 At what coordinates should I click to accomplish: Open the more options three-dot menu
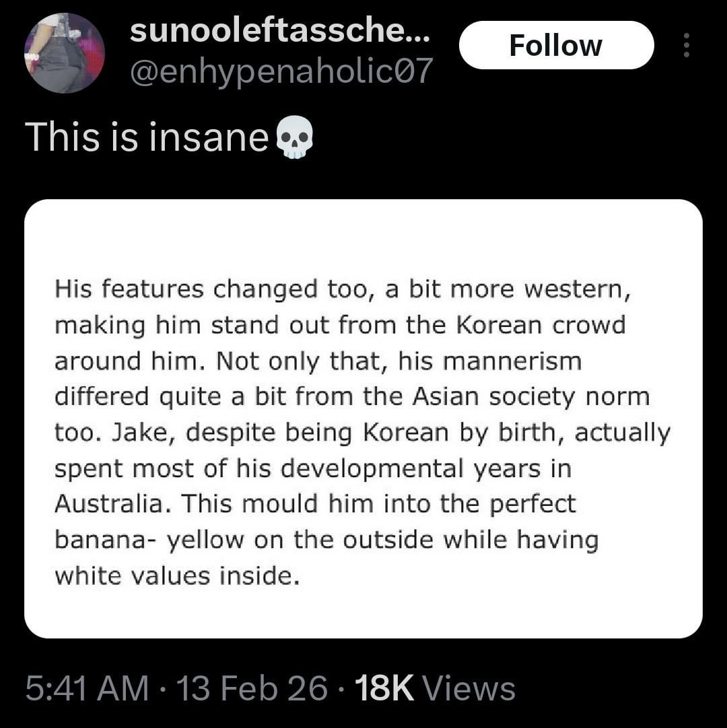(686, 45)
